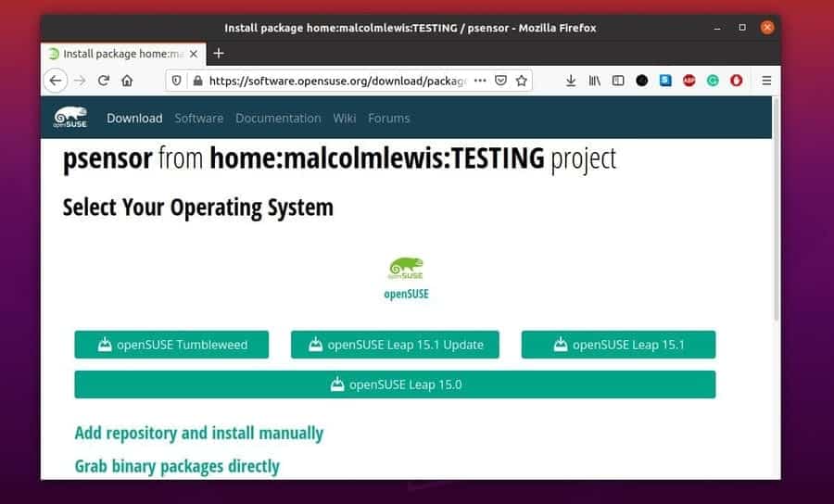Open the red Adblock extension icon

coord(689,81)
